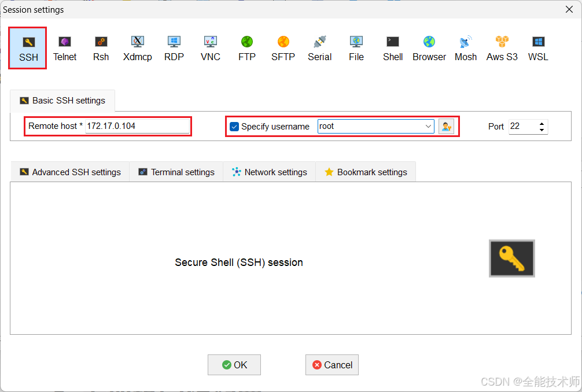Open the Bookmark settings tab

366,172
